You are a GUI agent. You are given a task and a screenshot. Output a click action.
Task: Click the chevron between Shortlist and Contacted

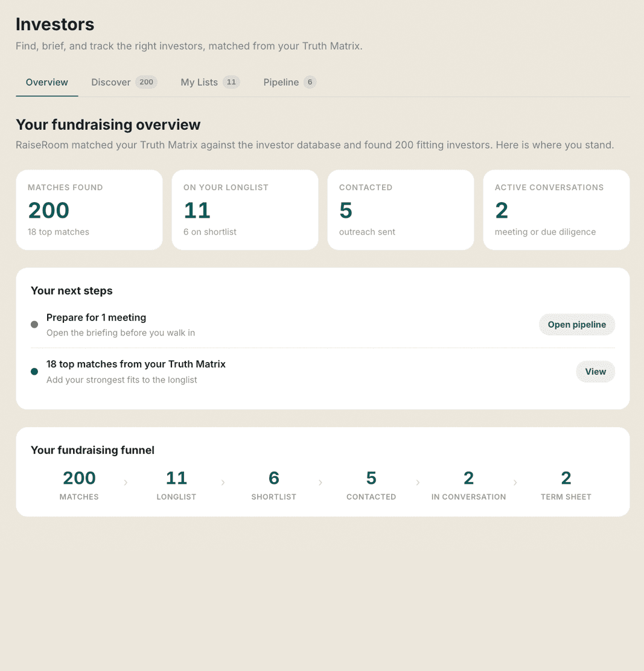pyautogui.click(x=320, y=483)
